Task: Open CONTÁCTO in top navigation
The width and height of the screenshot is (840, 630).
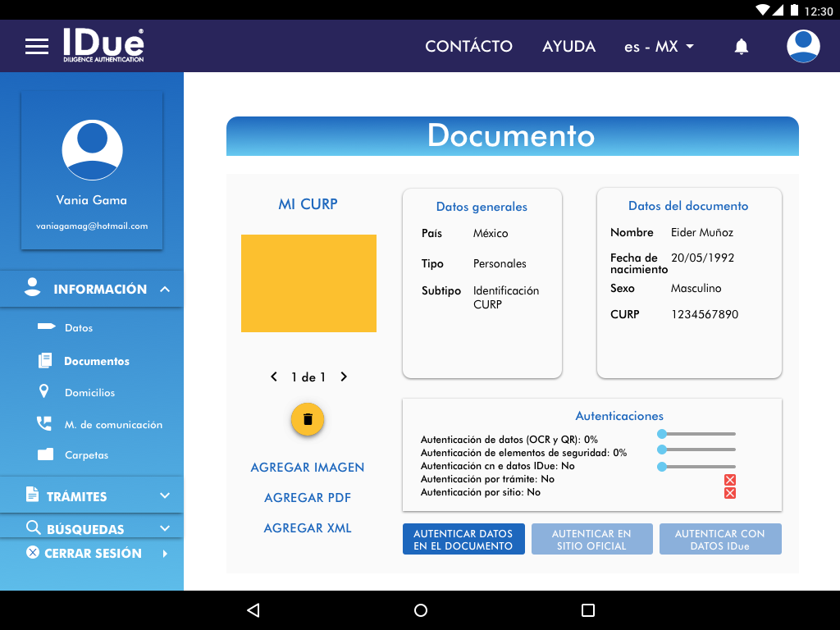Action: 468,47
